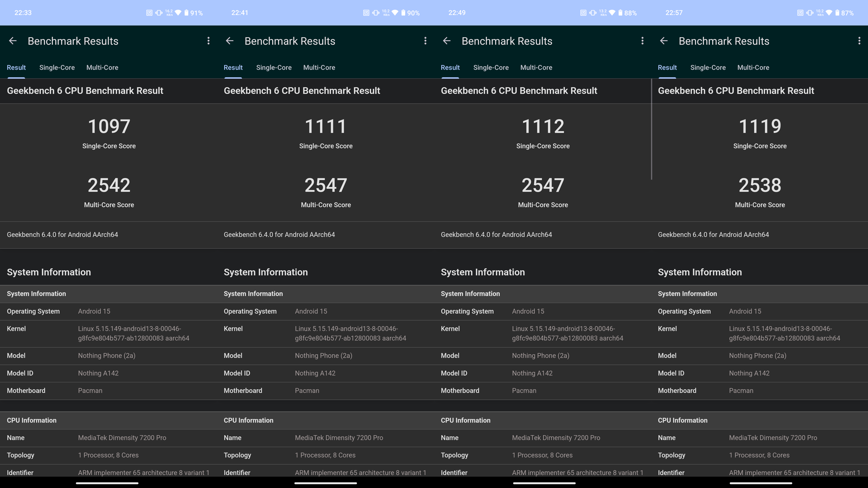Tap back arrow in the 22:49 screenshot

(446, 41)
